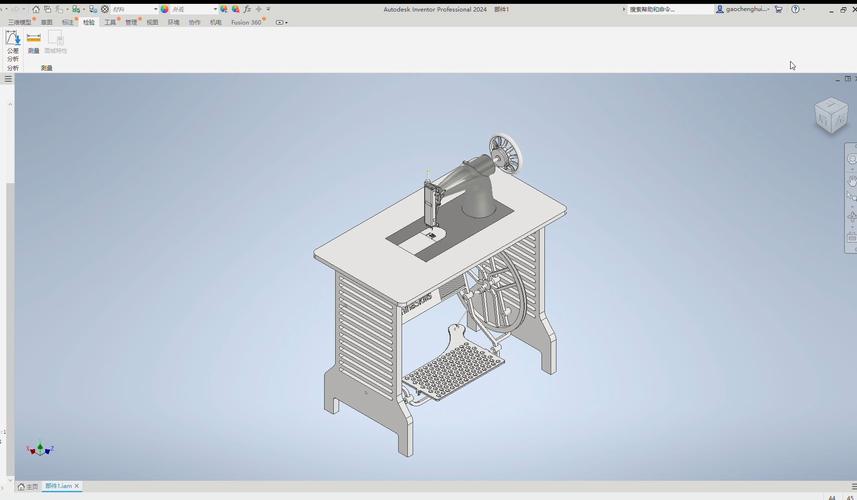Select the 测量 measure tool
Screen dimensions: 857x500
[x=33, y=40]
